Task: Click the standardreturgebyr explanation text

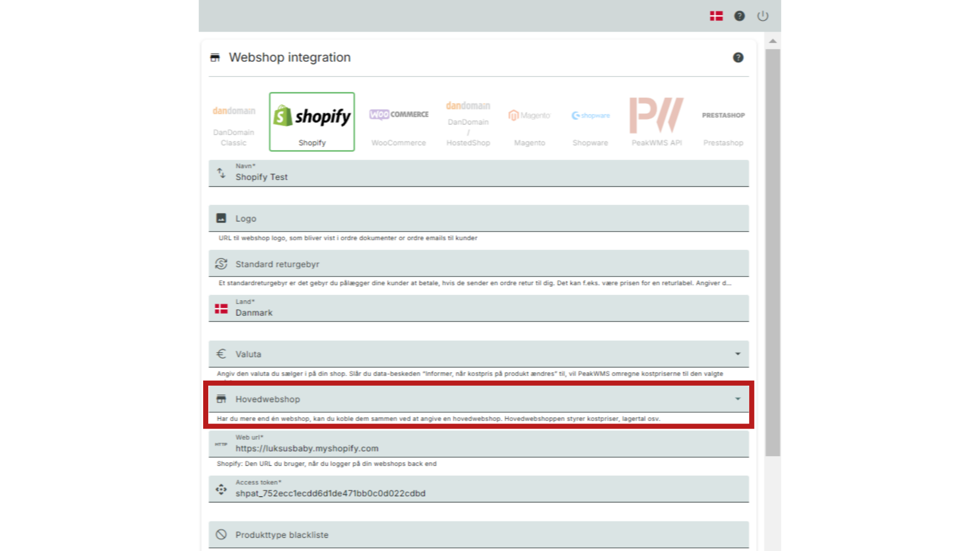Action: click(475, 283)
